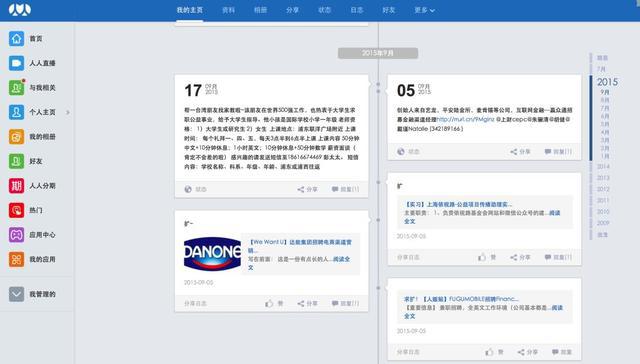Screen dimensions: 640x364
Task: Open 个人主页 profile icon in sidebar
Action: (16, 112)
